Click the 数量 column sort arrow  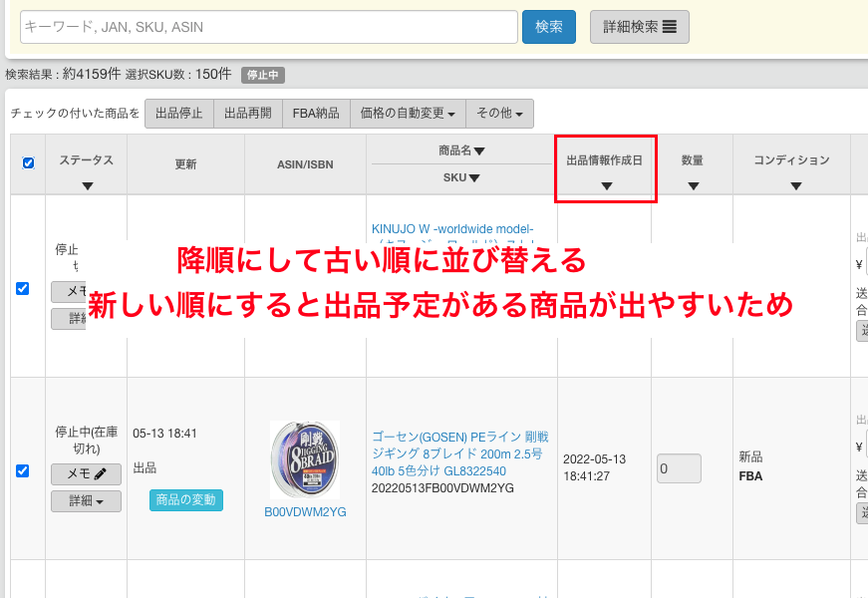(x=693, y=186)
